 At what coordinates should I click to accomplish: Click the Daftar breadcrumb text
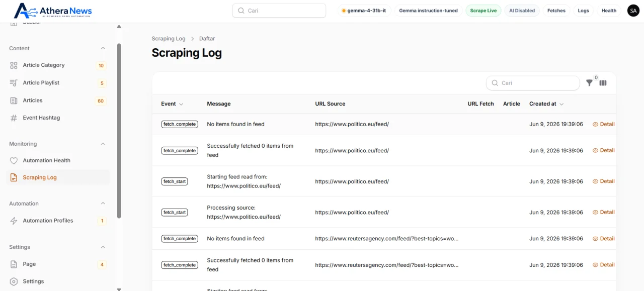(x=207, y=39)
